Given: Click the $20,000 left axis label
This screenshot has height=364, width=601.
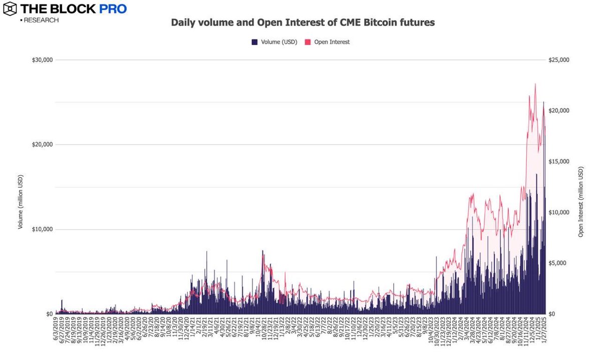Looking at the screenshot, I should (x=42, y=145).
